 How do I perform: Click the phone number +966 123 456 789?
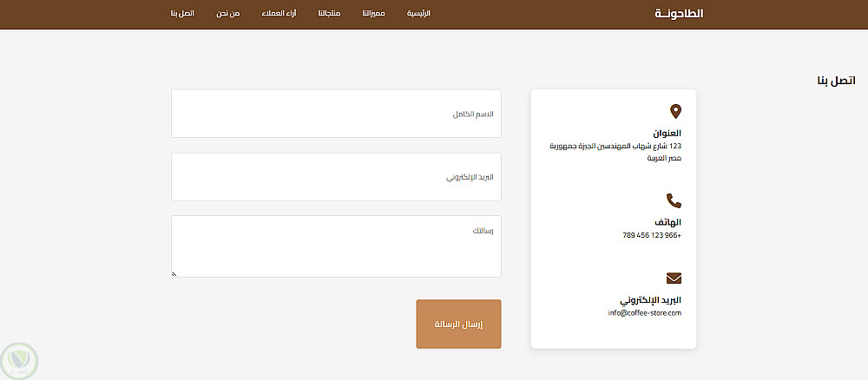point(652,235)
